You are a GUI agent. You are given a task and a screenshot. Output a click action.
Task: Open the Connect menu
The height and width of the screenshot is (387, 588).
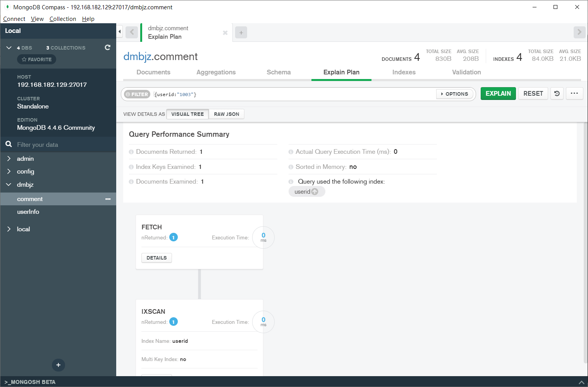(14, 19)
